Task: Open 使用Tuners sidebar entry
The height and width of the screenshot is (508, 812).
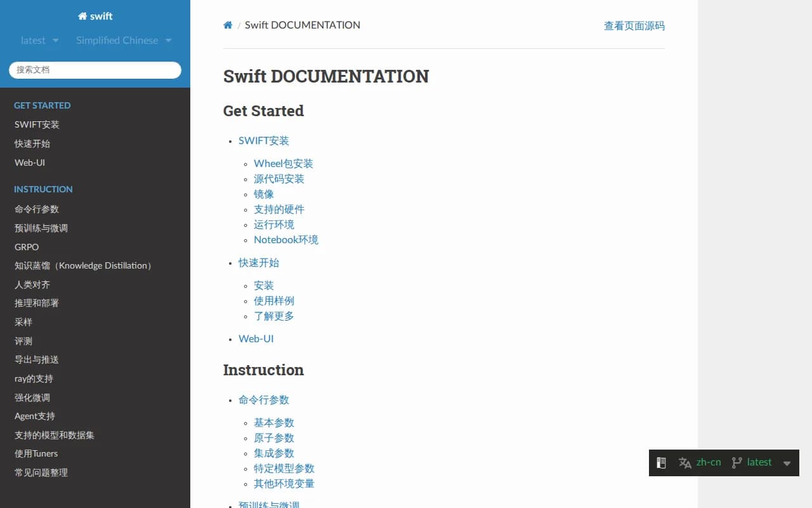Action: tap(36, 453)
